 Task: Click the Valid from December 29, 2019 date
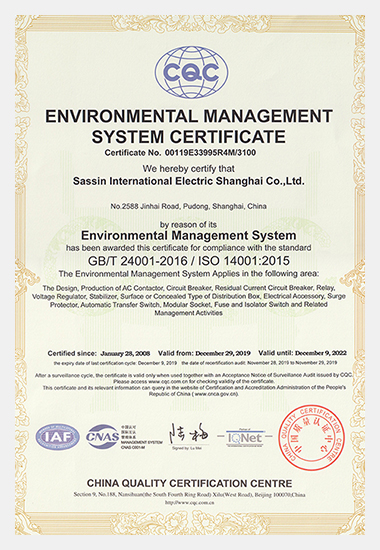204,353
